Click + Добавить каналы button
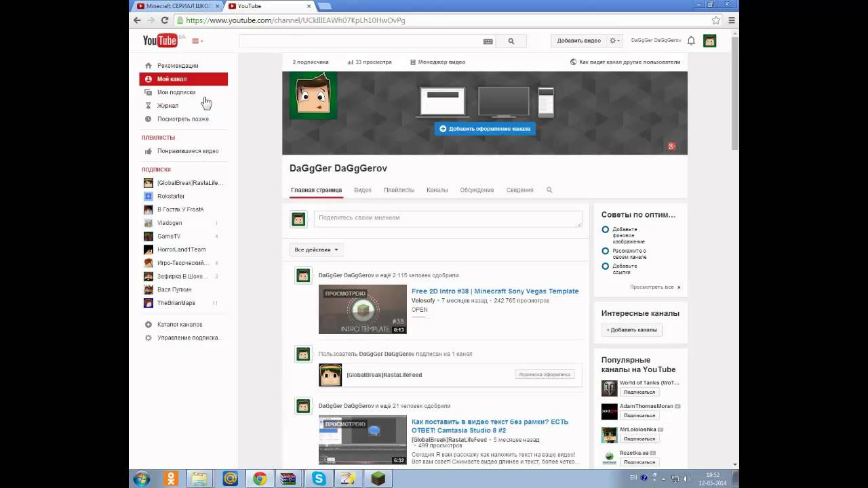The image size is (868, 488). tap(632, 330)
